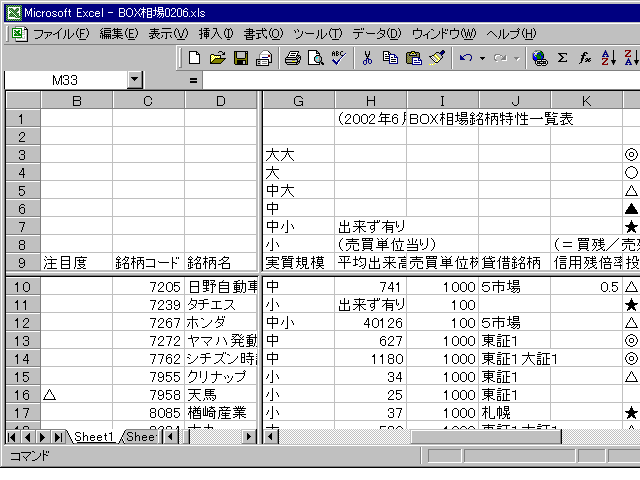Click the Excel workbook icon in menu bar

[19, 33]
